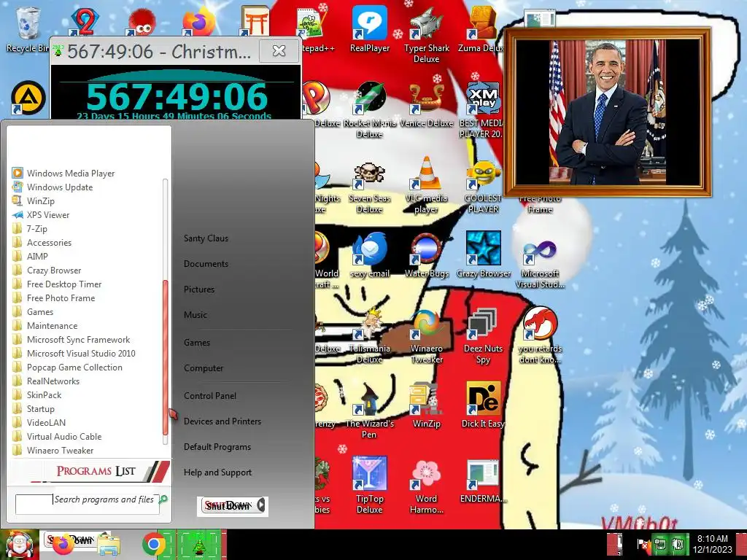The image size is (747, 560).
Task: Click the Search programs and files box
Action: coord(88,504)
